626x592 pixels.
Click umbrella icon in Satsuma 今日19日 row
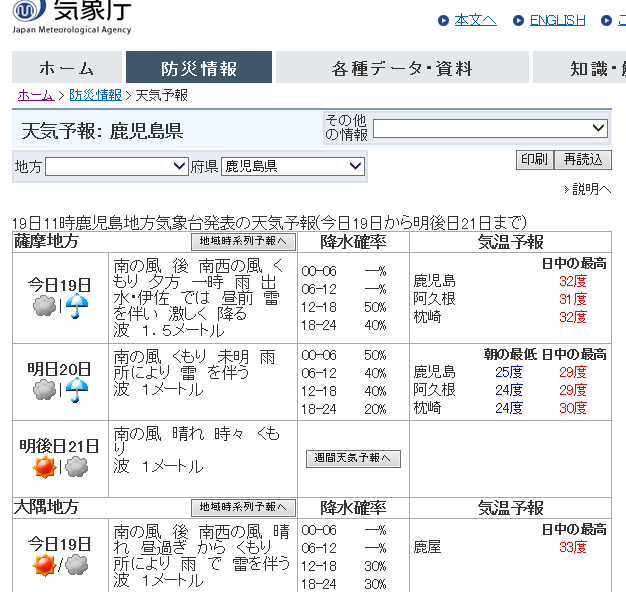tap(77, 306)
